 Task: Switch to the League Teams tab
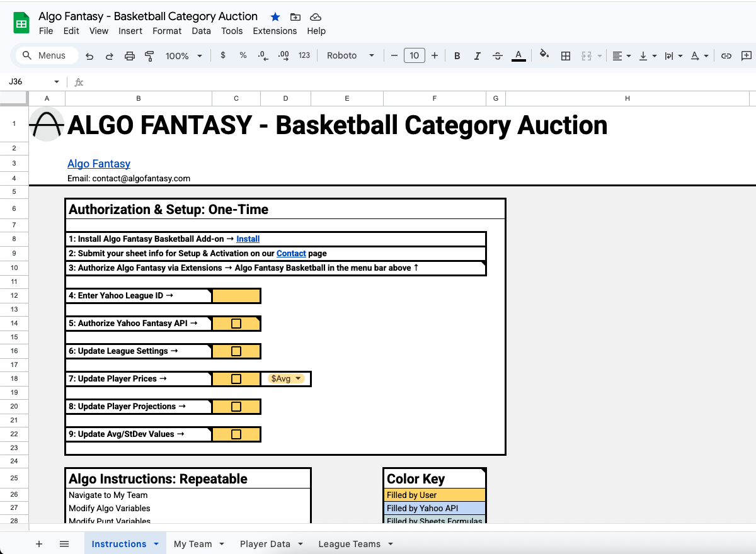coord(350,544)
